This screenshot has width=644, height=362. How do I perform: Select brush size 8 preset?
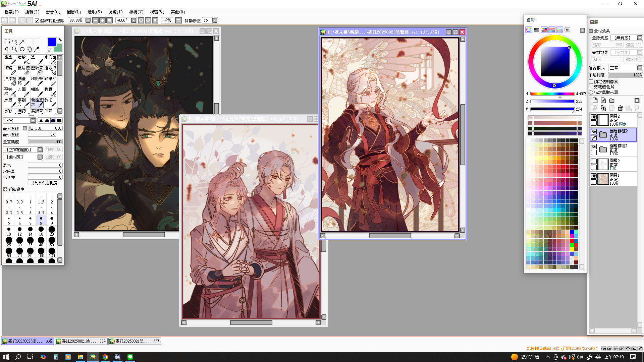41,220
